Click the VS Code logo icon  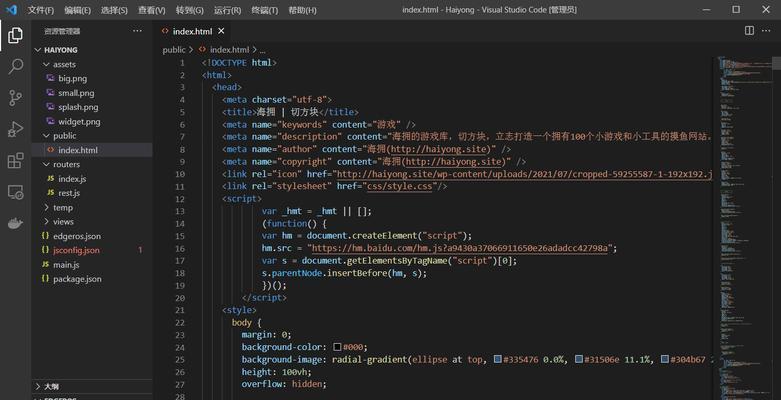[11, 9]
